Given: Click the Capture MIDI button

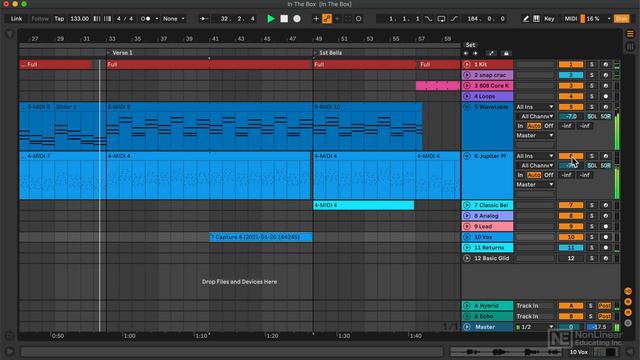Looking at the screenshot, I should tap(348, 19).
